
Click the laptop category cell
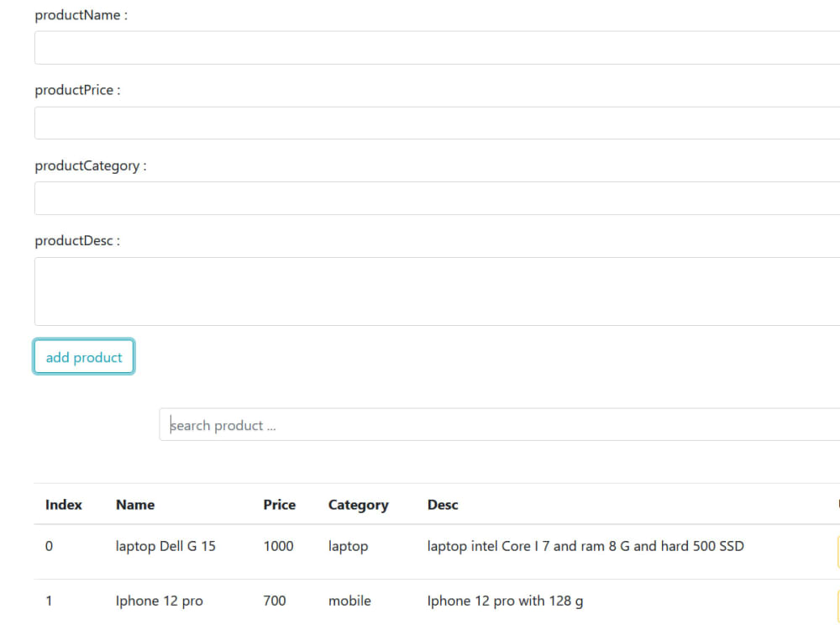(347, 546)
